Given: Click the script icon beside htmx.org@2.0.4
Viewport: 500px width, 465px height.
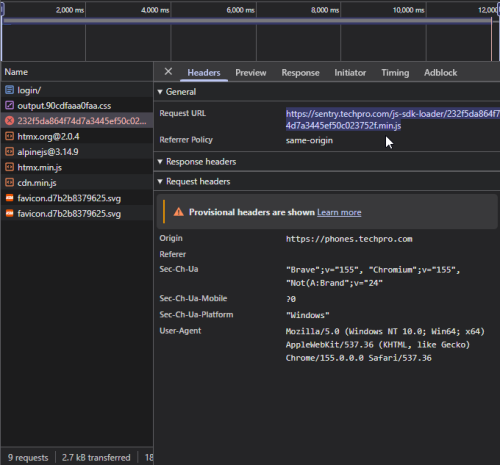Looking at the screenshot, I should tap(10, 136).
